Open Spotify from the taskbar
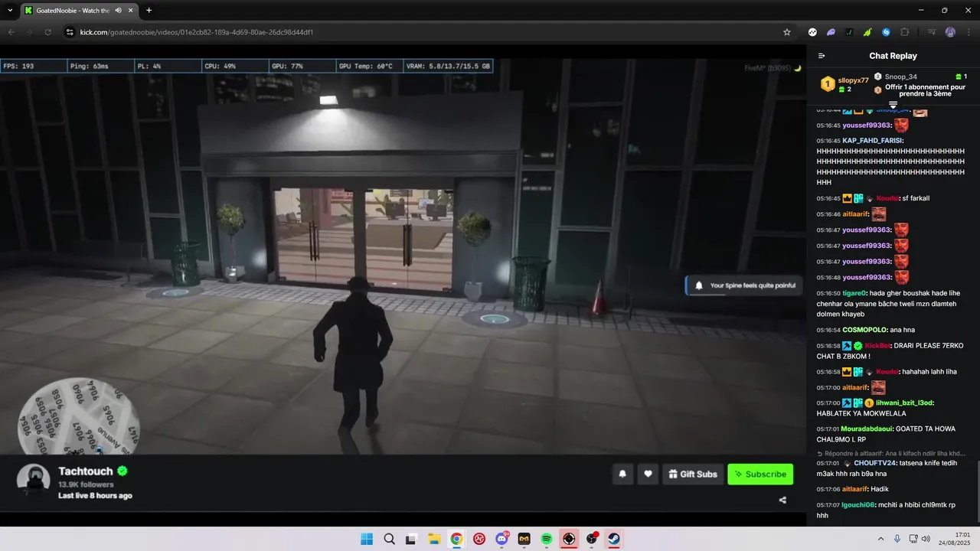This screenshot has height=551, width=980. [547, 539]
